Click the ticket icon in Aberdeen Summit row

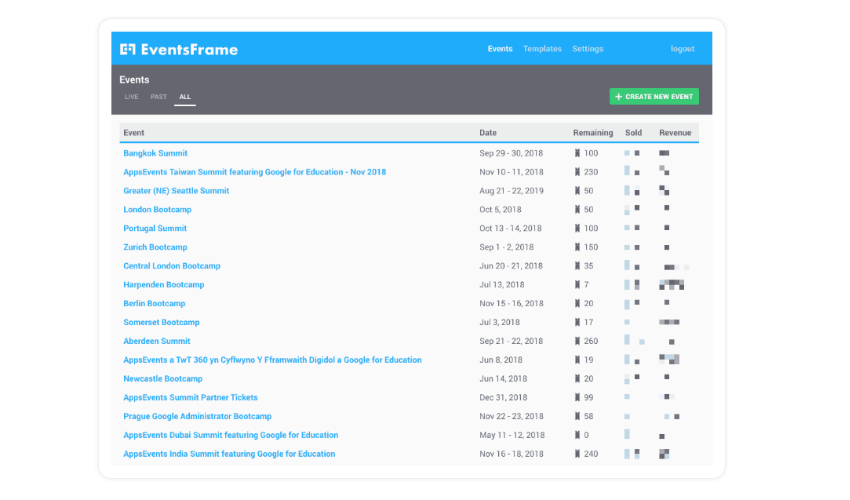tap(577, 341)
